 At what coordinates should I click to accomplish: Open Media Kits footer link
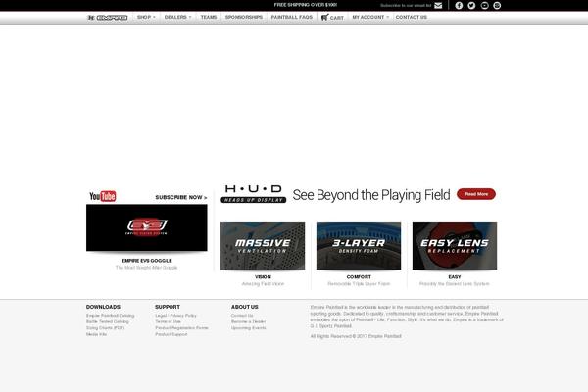click(x=96, y=334)
